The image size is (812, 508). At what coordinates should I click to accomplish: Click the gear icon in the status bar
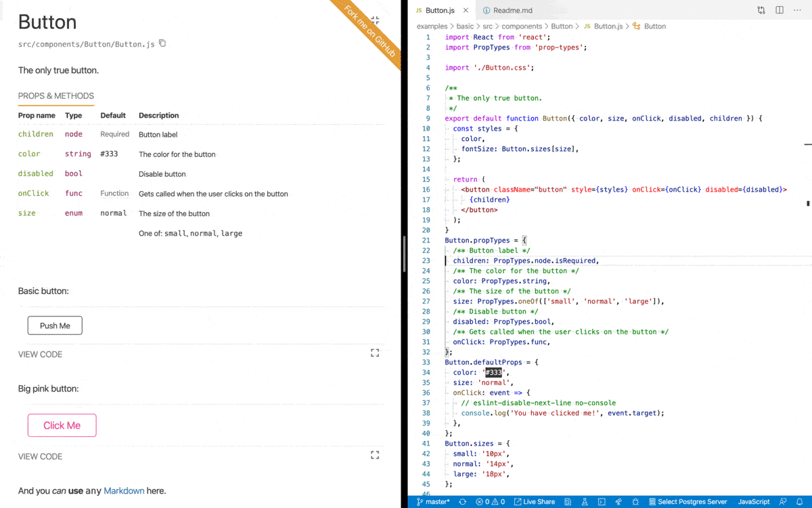pyautogui.click(x=636, y=501)
